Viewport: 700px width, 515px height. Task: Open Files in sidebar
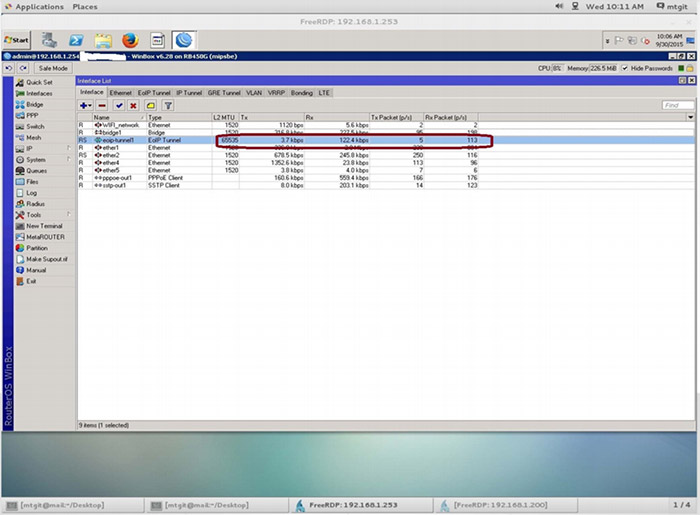32,182
